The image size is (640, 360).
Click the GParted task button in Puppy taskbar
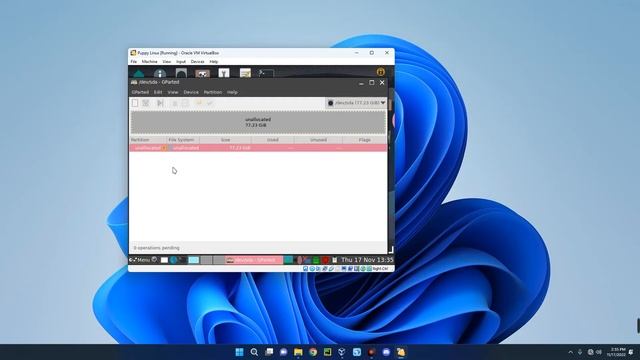point(253,260)
